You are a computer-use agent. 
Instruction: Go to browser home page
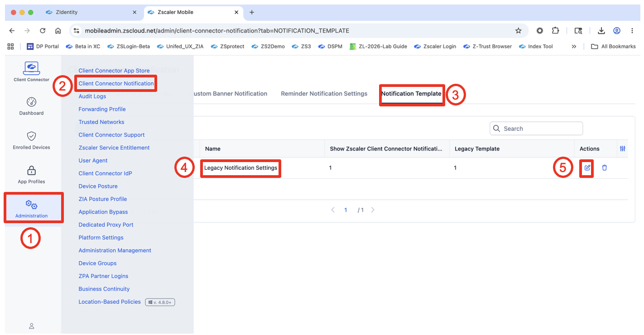coord(58,31)
